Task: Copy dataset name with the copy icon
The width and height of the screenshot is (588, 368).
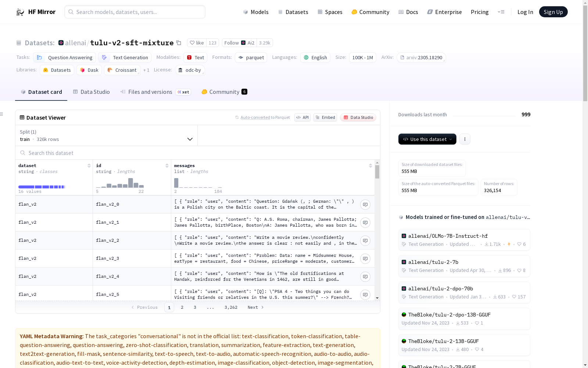Action: coord(179,43)
